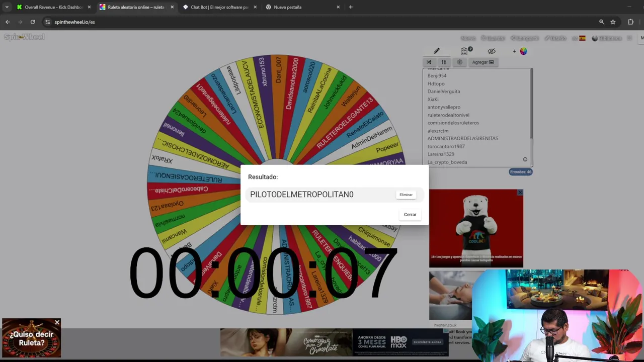The height and width of the screenshot is (362, 644).
Task: Reload the page with refresh icon
Action: [33, 22]
